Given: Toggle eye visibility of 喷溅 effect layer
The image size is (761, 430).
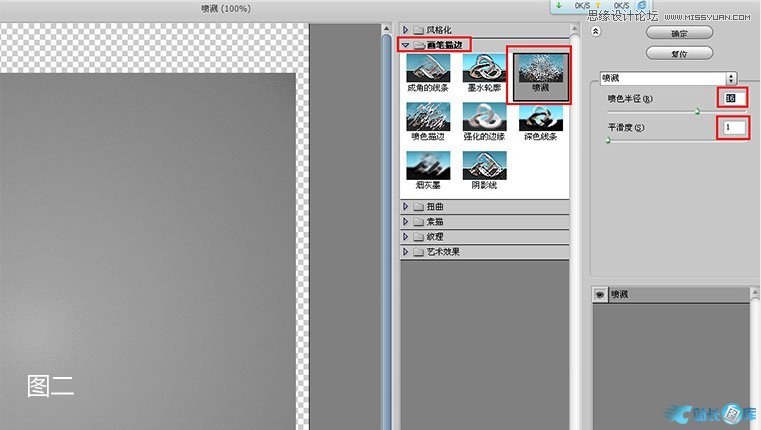Looking at the screenshot, I should pyautogui.click(x=599, y=294).
